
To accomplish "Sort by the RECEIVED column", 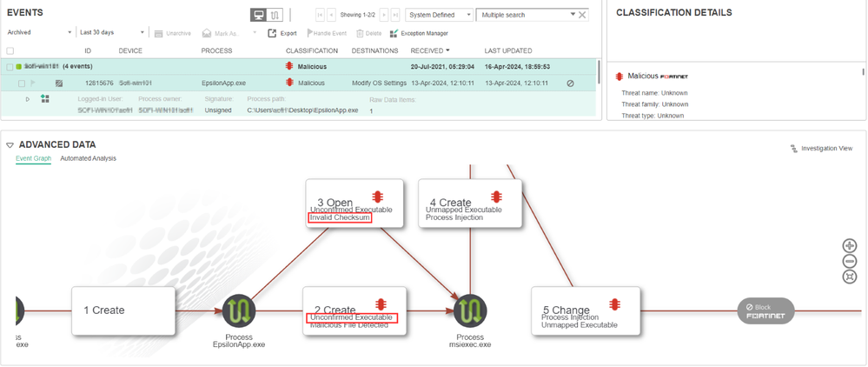I will 430,50.
